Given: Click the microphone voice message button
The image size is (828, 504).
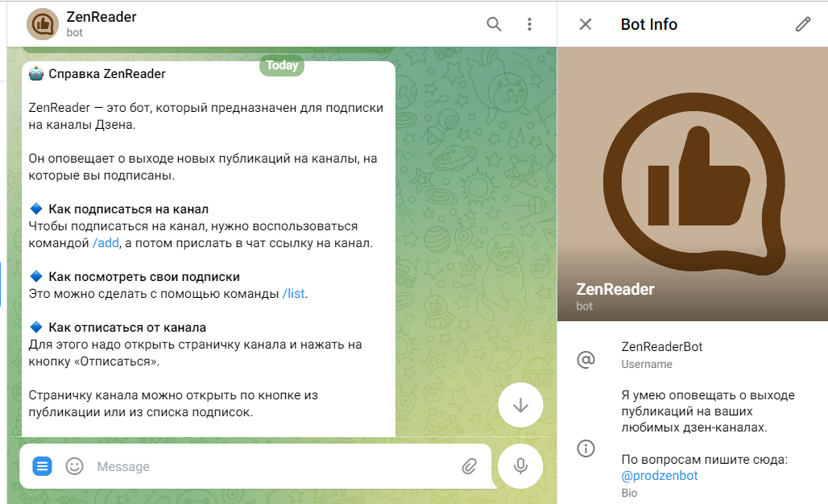Looking at the screenshot, I should click(x=520, y=465).
